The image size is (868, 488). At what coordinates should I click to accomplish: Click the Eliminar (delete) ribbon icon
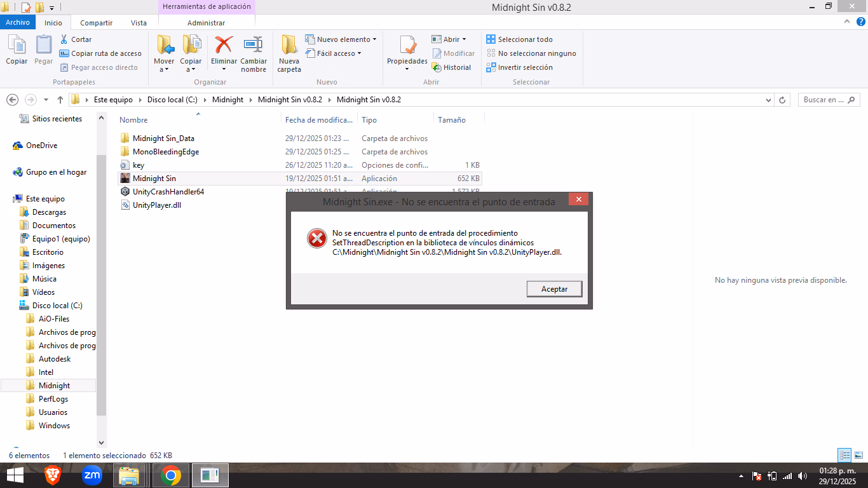pos(224,46)
